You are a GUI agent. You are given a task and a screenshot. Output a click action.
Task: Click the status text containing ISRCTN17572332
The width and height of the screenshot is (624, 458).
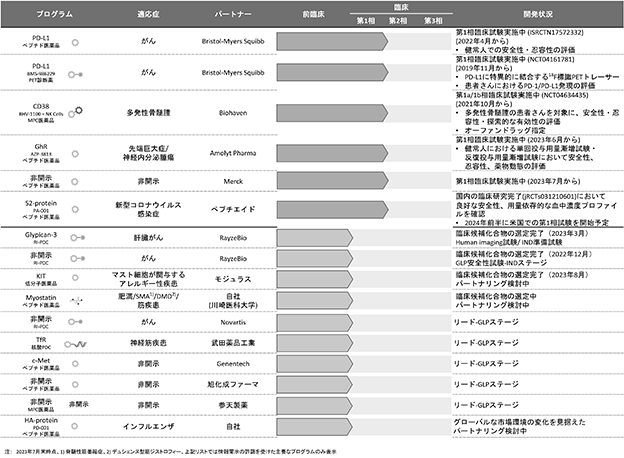pyautogui.click(x=519, y=33)
